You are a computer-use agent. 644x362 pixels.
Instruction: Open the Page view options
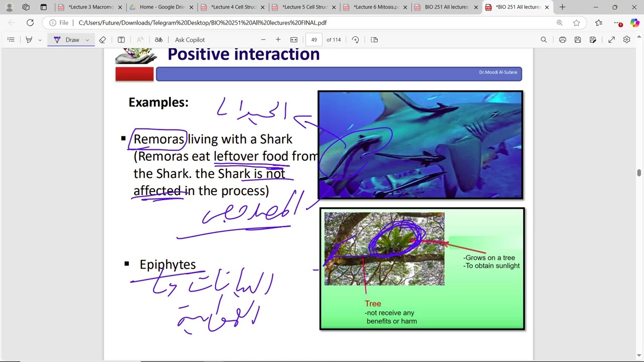[x=374, y=40]
